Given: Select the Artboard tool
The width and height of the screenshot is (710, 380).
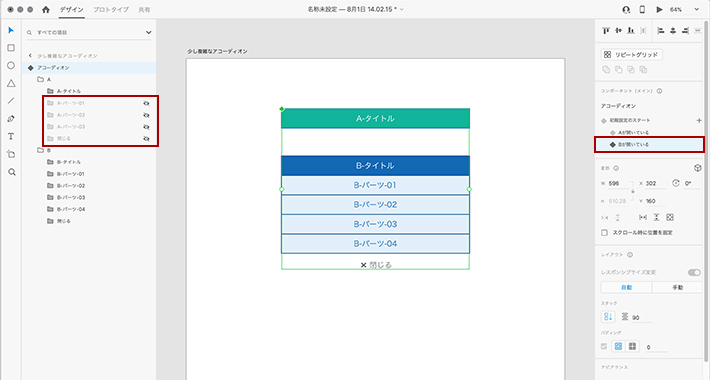Looking at the screenshot, I should [11, 154].
